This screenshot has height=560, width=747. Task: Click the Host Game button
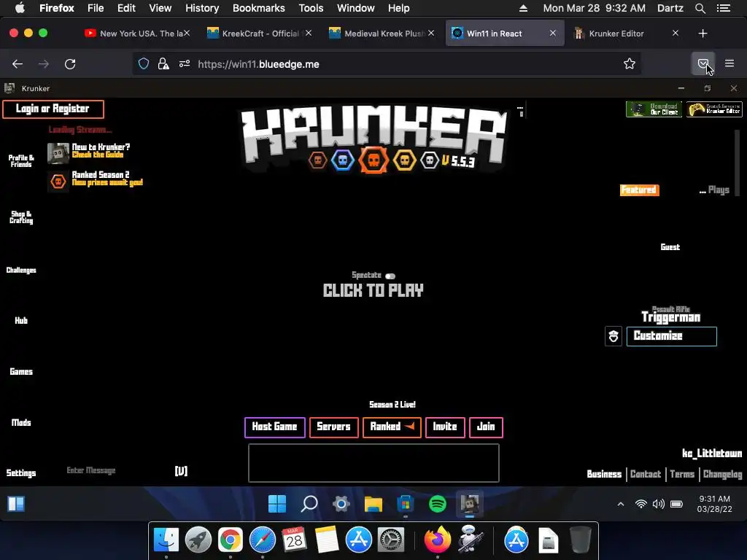275,427
